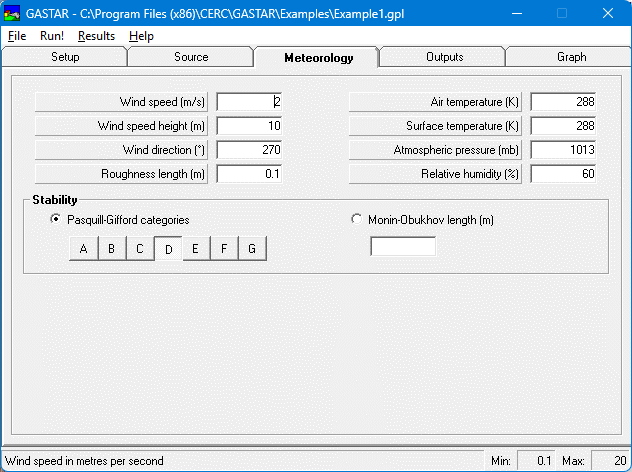The image size is (632, 472).
Task: Go to the Setup tab
Action: pyautogui.click(x=65, y=57)
